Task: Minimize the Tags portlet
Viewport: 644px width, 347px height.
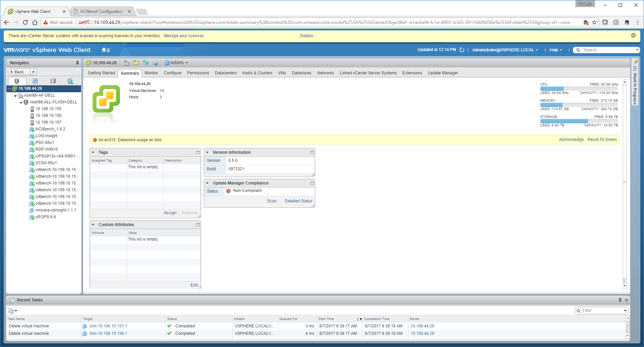Action: click(198, 153)
